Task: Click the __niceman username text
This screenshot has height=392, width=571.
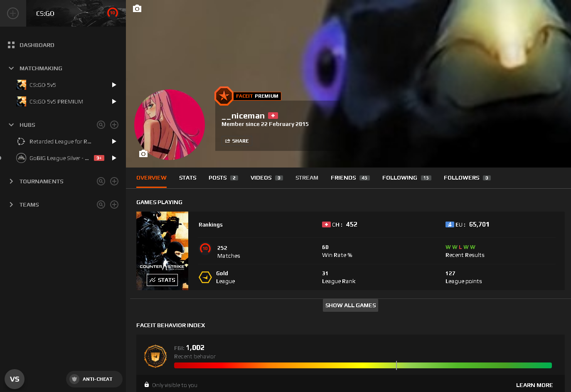Action: (x=243, y=116)
